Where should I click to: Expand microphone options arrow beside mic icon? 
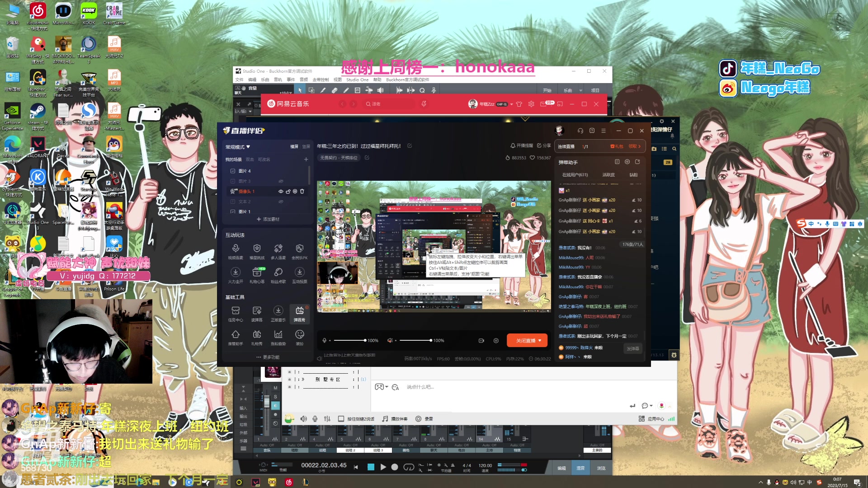pyautogui.click(x=330, y=341)
